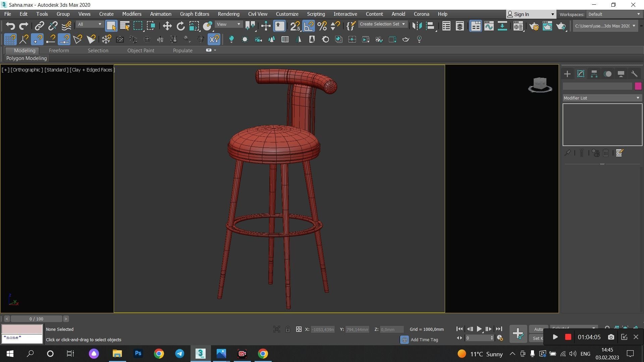The image size is (644, 362).
Task: Open Photoshop from the Windows taskbar
Action: pos(138,354)
